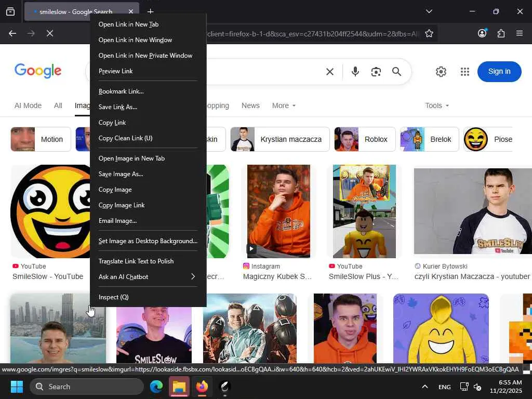Click the Windows taskbar Search box
The image size is (532, 399).
pyautogui.click(x=87, y=387)
